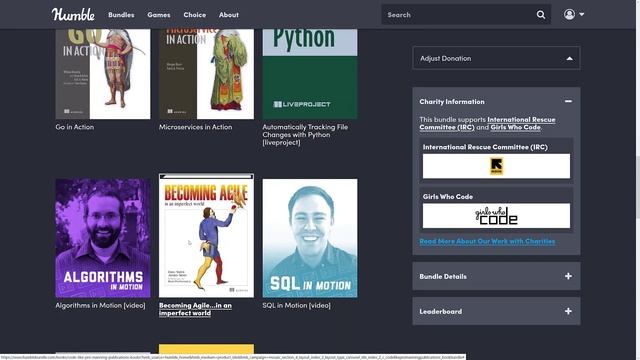Click the Charity Information heading
This screenshot has width=640, height=360.
(452, 102)
